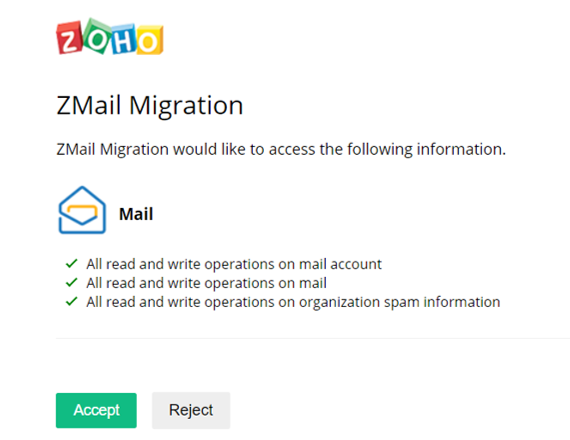Click the word 'Migration' in the heading
The image size is (570, 440).
(x=186, y=106)
